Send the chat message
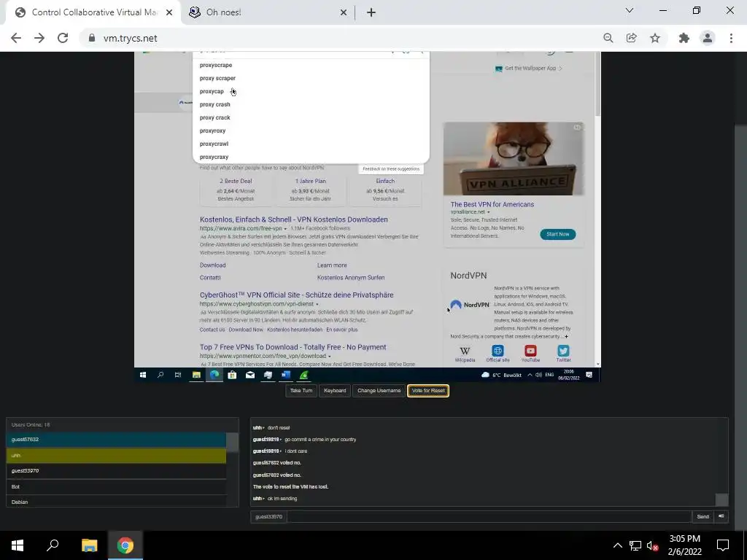The height and width of the screenshot is (560, 747). (703, 517)
